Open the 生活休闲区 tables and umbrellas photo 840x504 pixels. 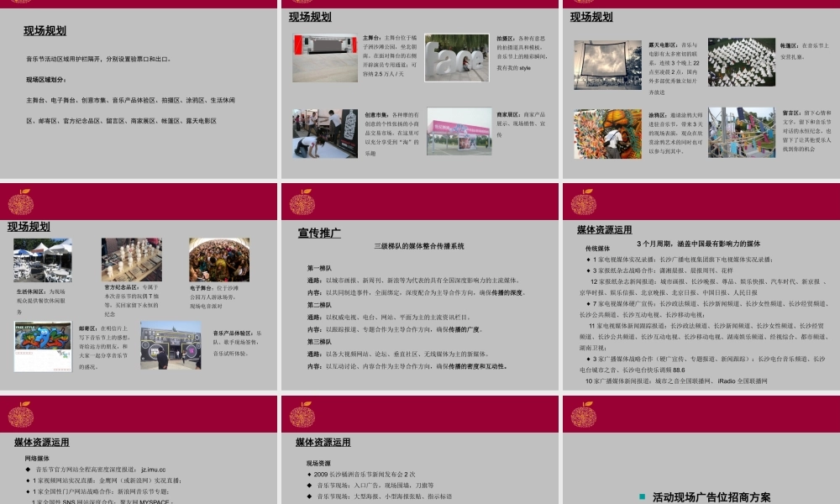coord(42,260)
